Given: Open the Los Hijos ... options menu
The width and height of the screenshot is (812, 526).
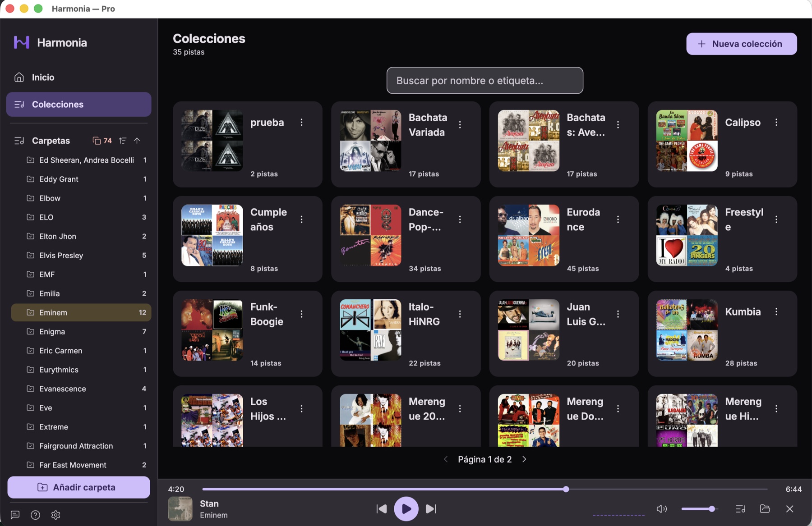Looking at the screenshot, I should pos(302,408).
